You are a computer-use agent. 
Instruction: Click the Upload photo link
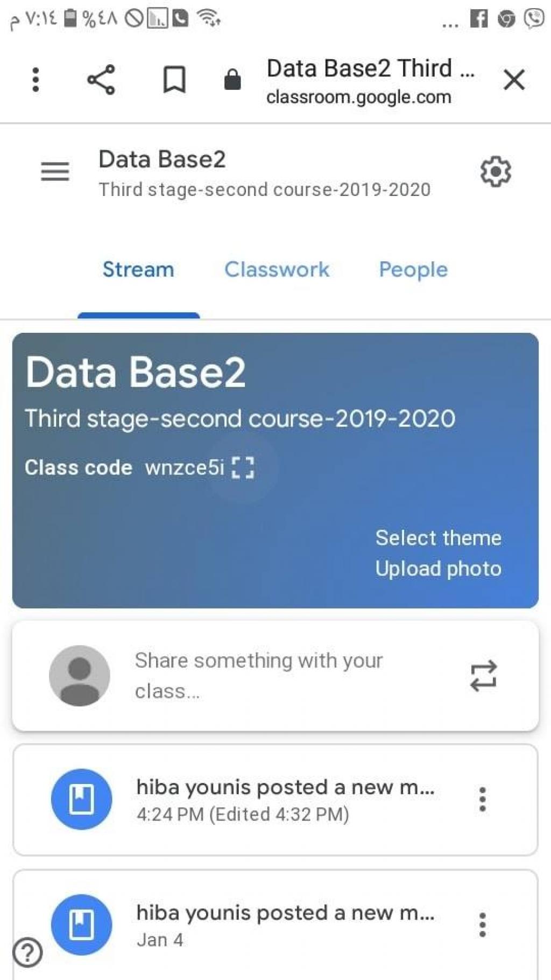tap(438, 569)
